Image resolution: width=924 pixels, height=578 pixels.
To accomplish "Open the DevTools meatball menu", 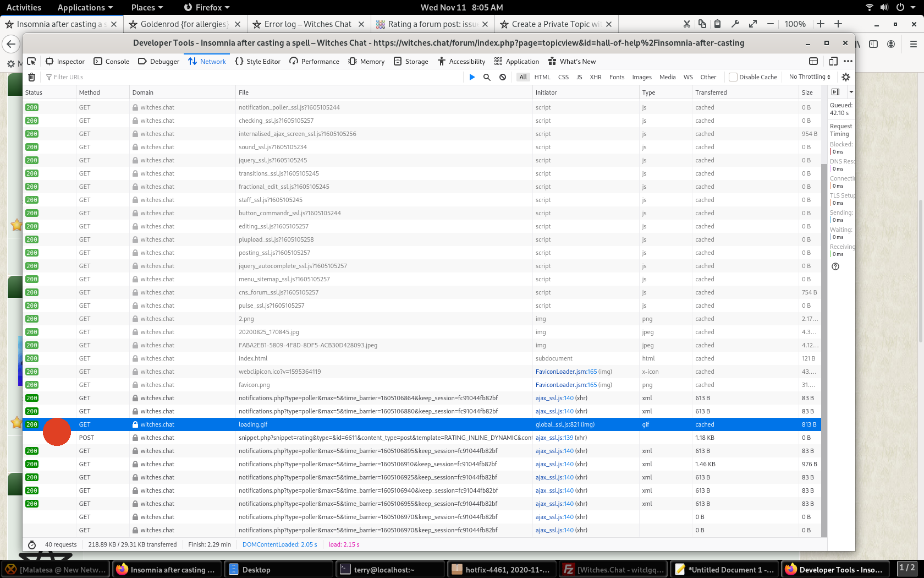I will (x=848, y=61).
